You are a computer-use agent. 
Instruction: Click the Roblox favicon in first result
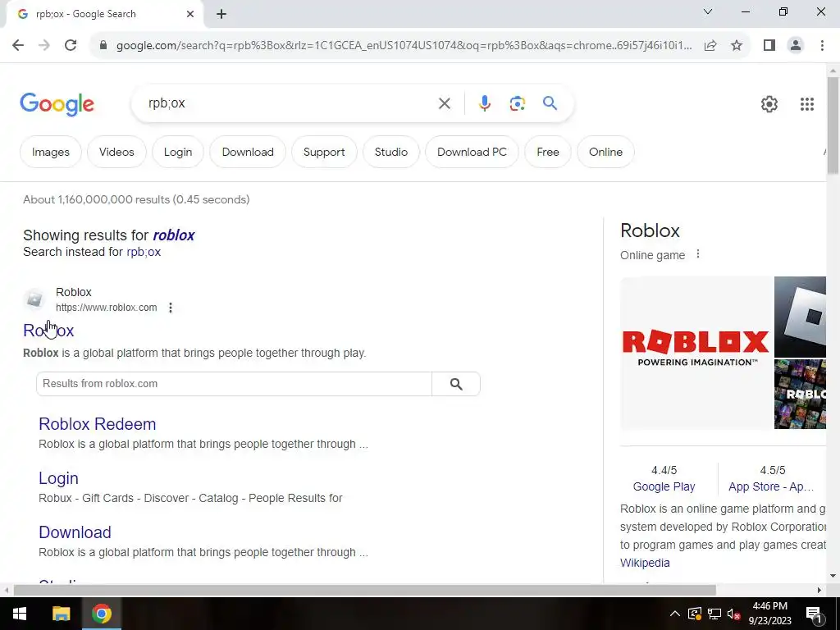[x=34, y=299]
